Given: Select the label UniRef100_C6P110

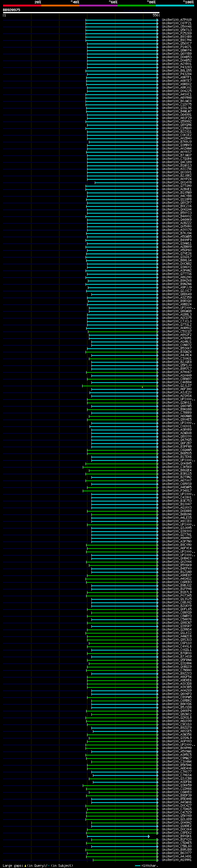Looking at the screenshot, I should pos(177,643).
